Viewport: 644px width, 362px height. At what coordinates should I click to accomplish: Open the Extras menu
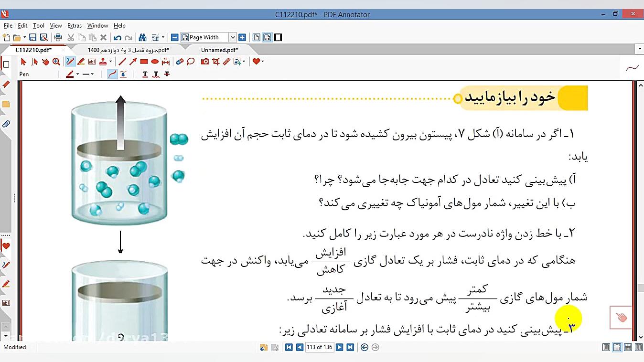[x=75, y=26]
